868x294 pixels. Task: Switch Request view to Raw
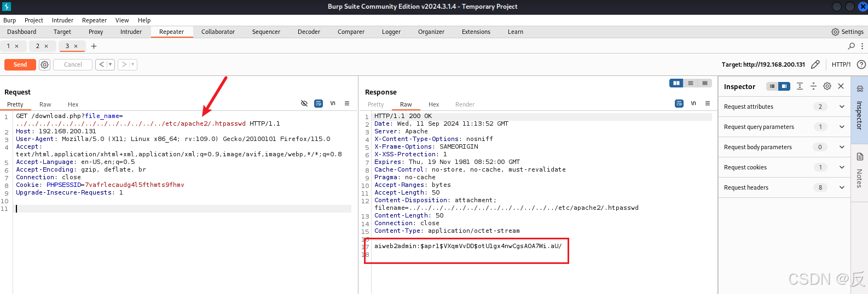(45, 104)
